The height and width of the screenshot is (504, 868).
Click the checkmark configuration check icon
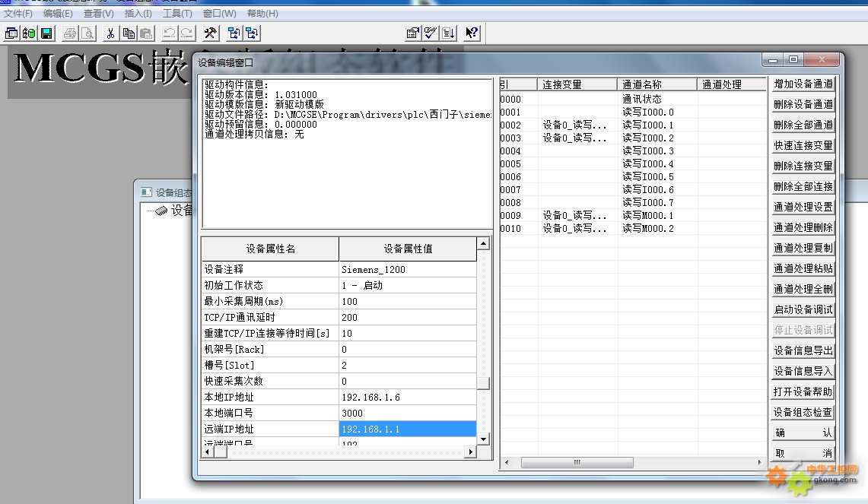pos(430,33)
